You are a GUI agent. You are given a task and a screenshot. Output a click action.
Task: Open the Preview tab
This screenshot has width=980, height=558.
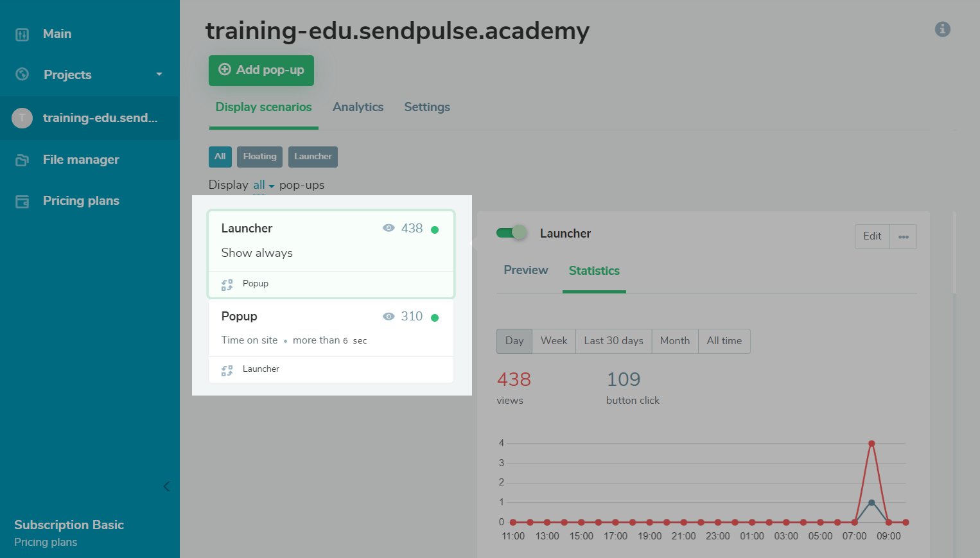pos(525,270)
